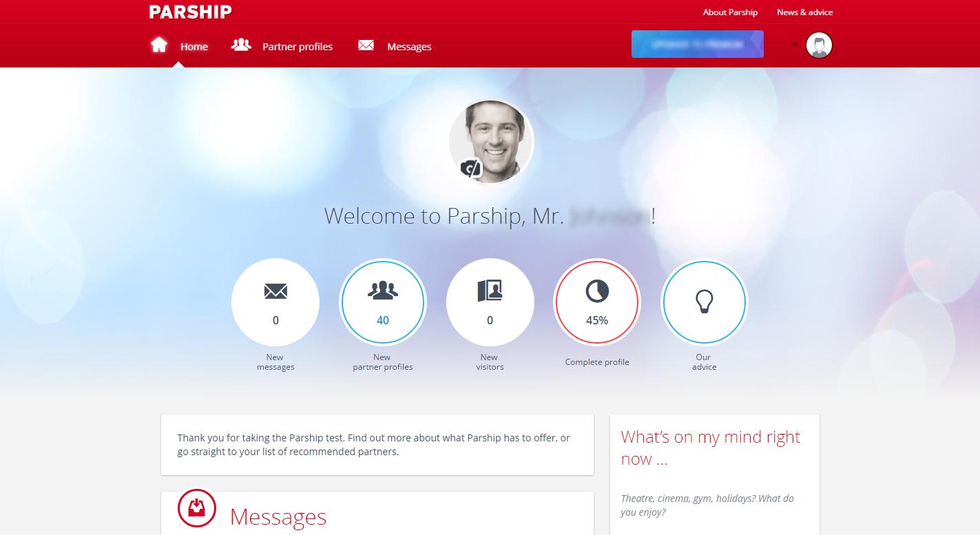
Task: Click the Messages envelope icon in navbar
Action: (x=366, y=45)
